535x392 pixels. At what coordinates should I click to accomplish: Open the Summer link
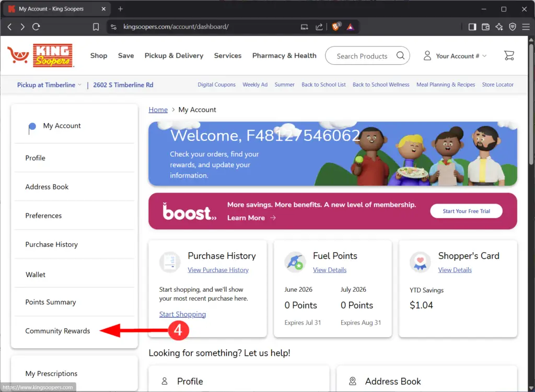[x=284, y=85]
